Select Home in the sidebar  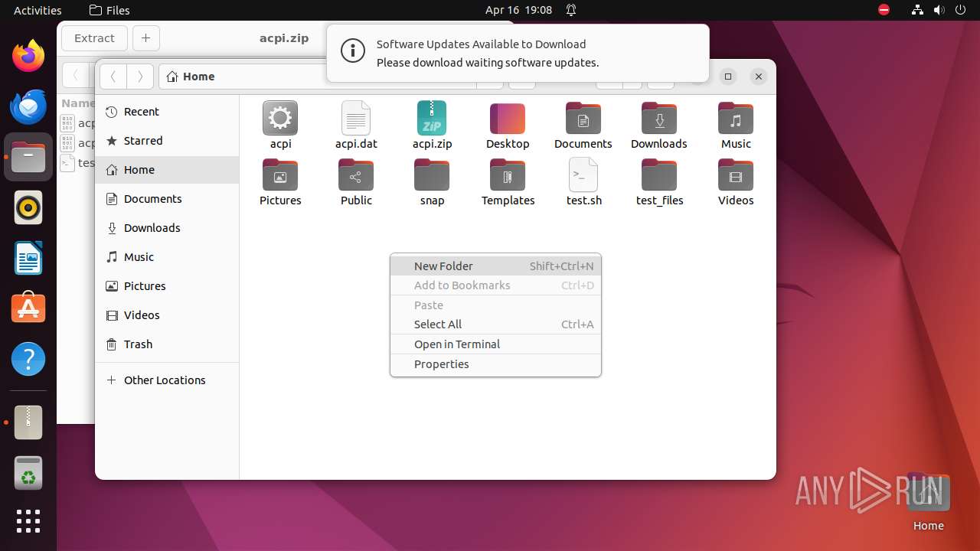167,170
